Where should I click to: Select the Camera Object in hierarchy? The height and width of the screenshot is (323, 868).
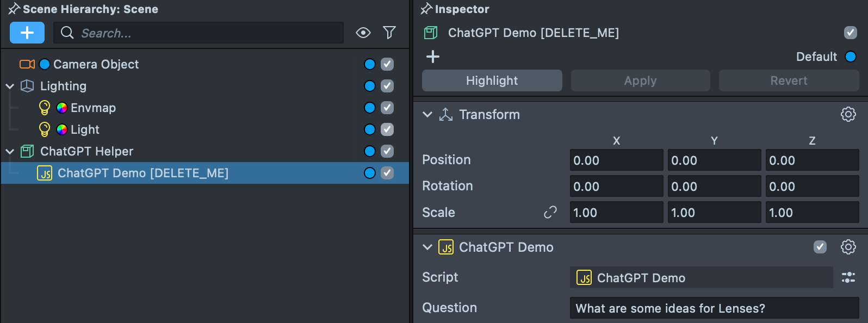(x=96, y=64)
